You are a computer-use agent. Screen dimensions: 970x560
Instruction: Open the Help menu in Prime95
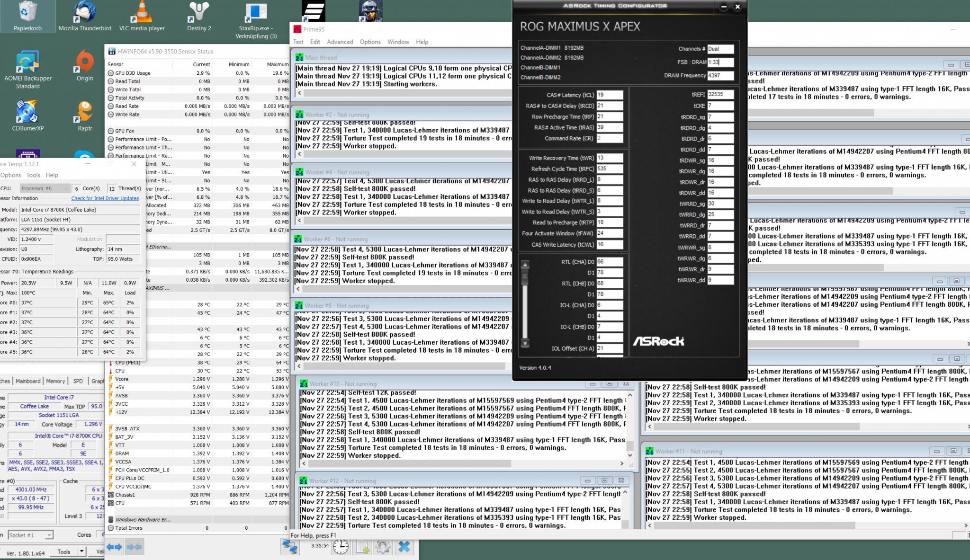click(422, 42)
